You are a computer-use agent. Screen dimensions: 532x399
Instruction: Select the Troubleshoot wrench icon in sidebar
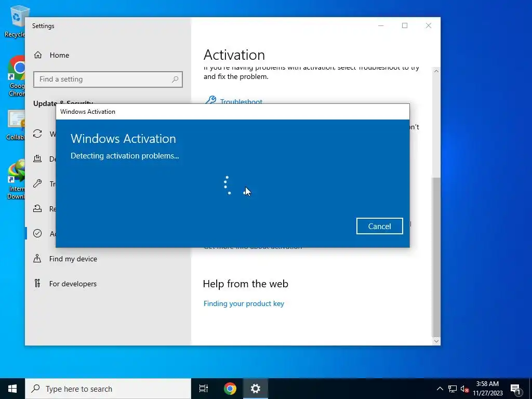[37, 183]
